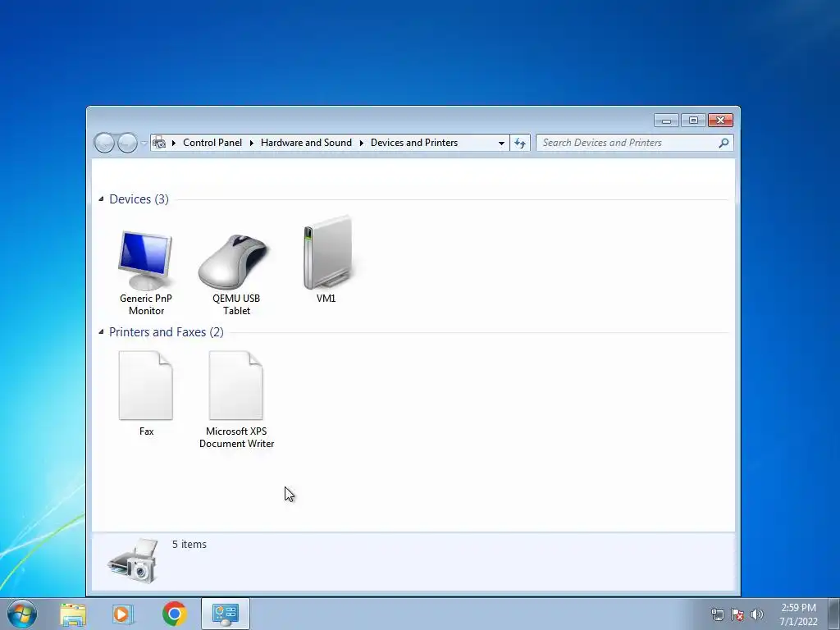This screenshot has height=630, width=840.
Task: Go back with the Back arrow button
Action: coord(104,143)
